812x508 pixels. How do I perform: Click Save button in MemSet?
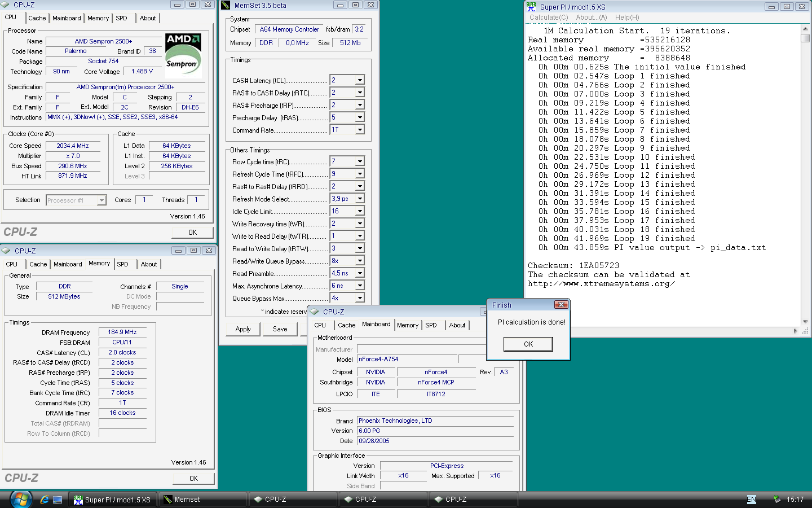pos(280,329)
